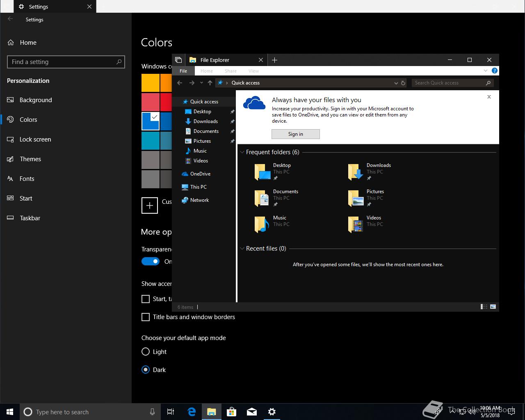Switch to large icons view in status bar
525x420 pixels.
pyautogui.click(x=493, y=307)
